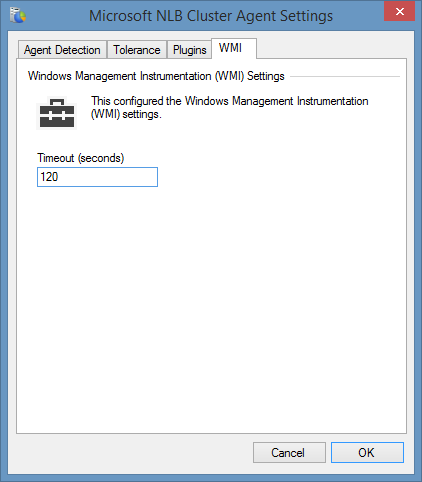The width and height of the screenshot is (422, 482).
Task: Click the window title text
Action: pos(211,16)
